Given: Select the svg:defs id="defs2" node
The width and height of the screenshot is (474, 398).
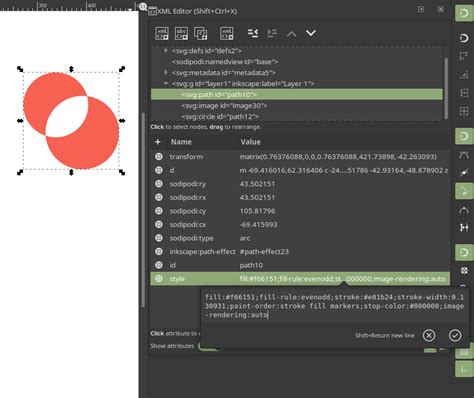Looking at the screenshot, I should point(207,51).
